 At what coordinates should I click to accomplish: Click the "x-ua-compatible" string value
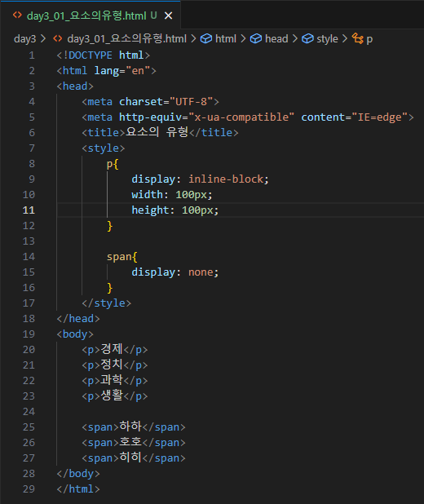(241, 117)
